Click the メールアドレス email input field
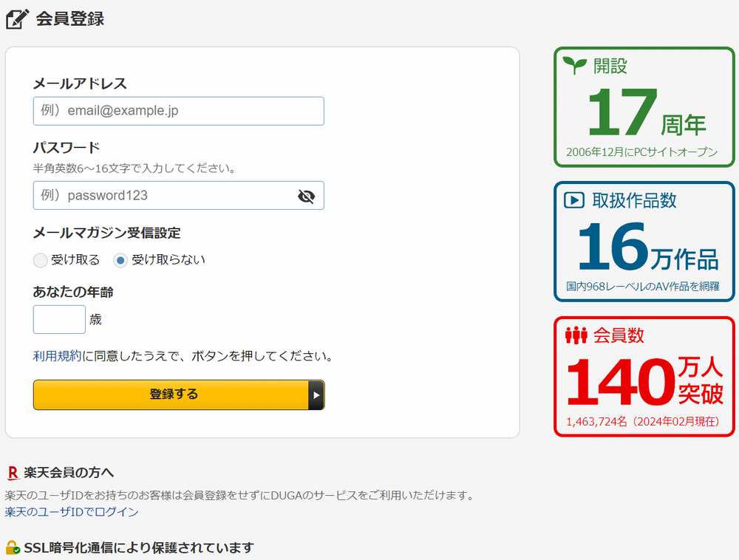Image resolution: width=739 pixels, height=560 pixels. coord(178,111)
